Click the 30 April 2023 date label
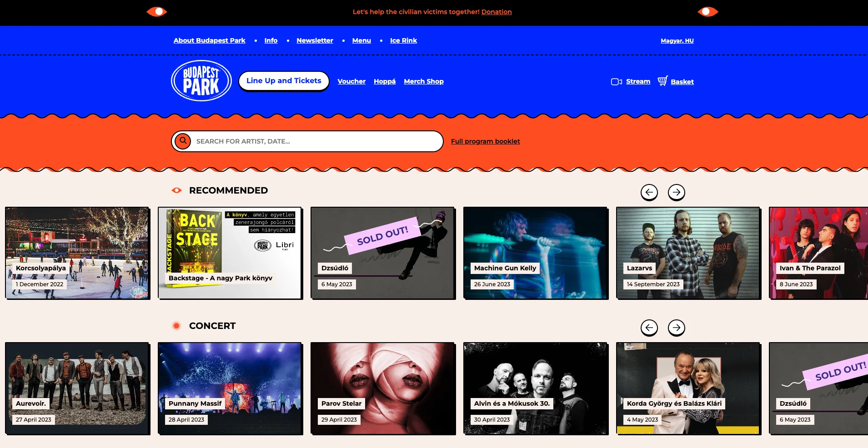 pyautogui.click(x=492, y=420)
